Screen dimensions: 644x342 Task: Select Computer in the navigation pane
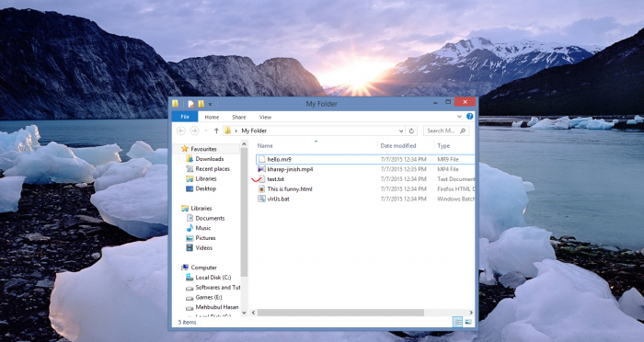[x=203, y=268]
